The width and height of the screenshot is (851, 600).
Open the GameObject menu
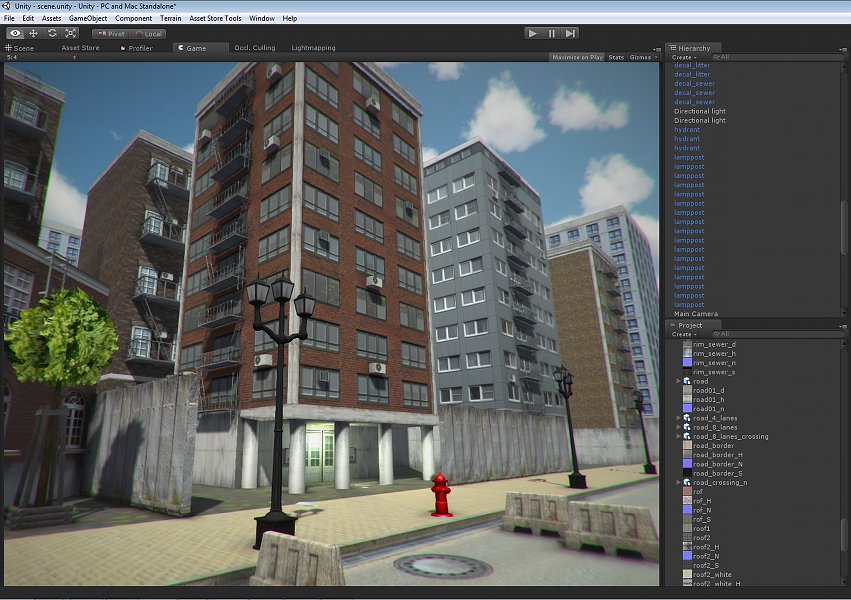click(x=88, y=18)
